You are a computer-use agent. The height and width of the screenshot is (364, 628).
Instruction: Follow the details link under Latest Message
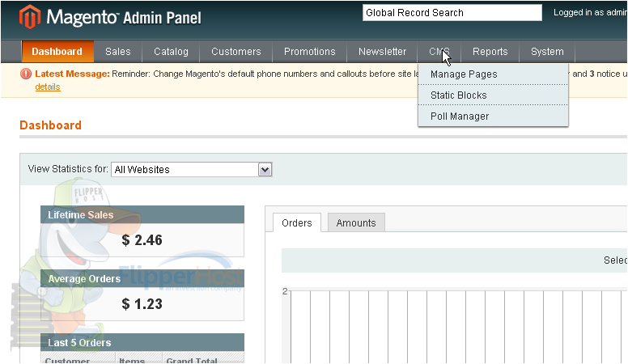click(48, 87)
